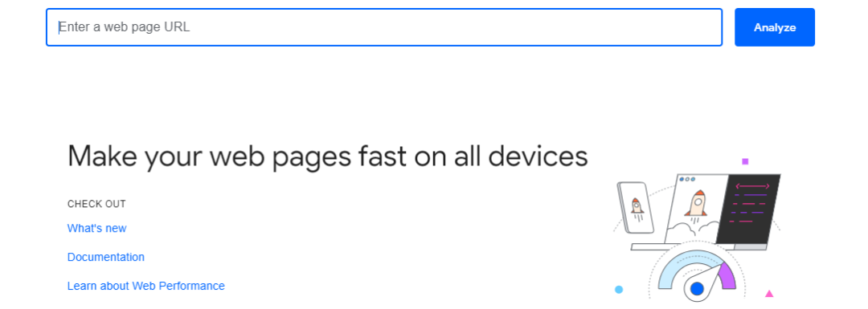Click the CHECK OUT label
The image size is (868, 309).
pos(97,204)
